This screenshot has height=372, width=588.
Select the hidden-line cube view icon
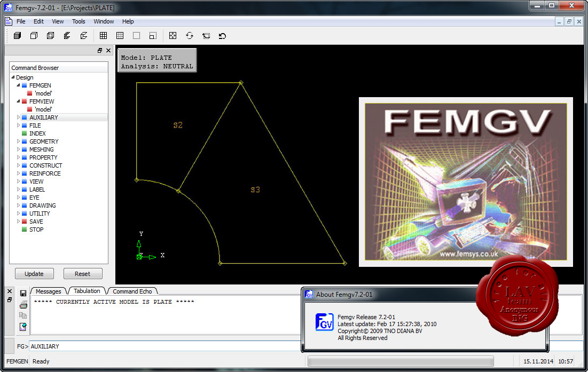pyautogui.click(x=34, y=36)
